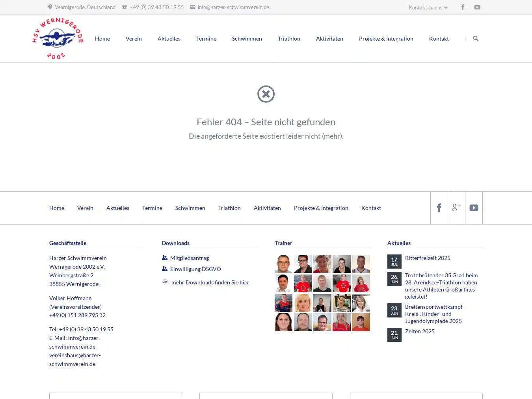Click the search magnifier in the navigation
Image resolution: width=532 pixels, height=399 pixels.
(476, 39)
